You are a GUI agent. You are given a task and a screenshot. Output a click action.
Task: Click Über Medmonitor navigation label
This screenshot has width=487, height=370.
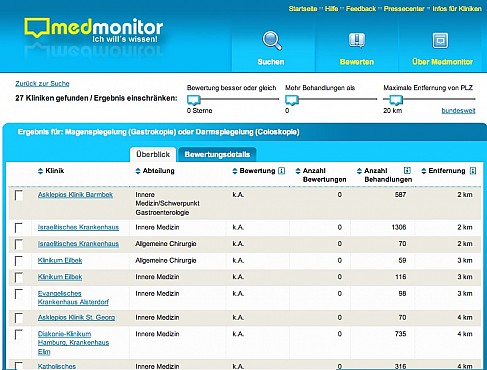pos(443,62)
